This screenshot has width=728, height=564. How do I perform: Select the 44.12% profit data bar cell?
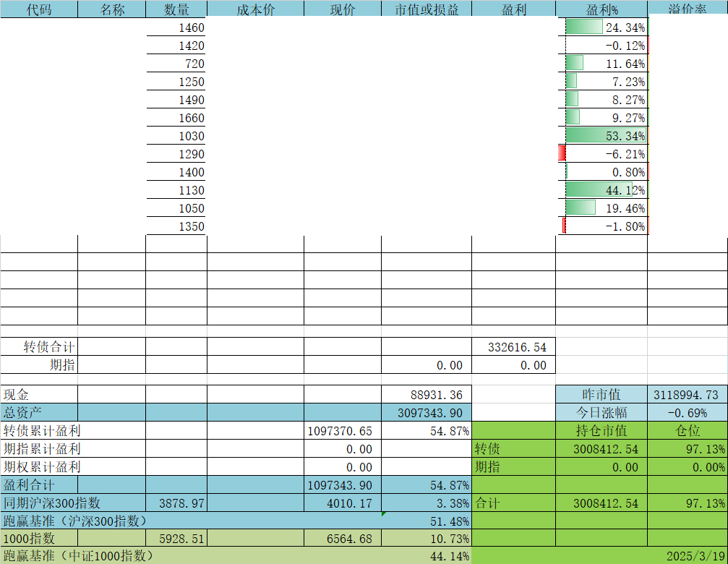[605, 190]
